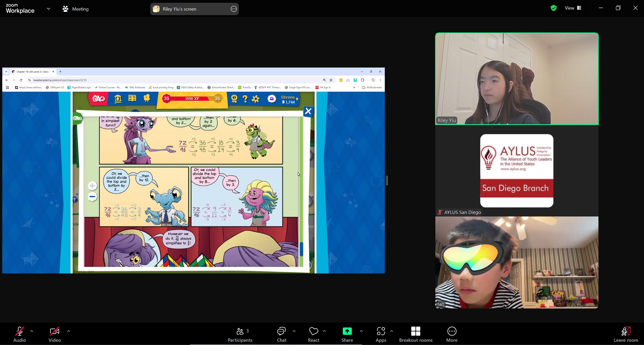Select Ian's video thumbnail
The image size is (644, 345).
point(517,262)
